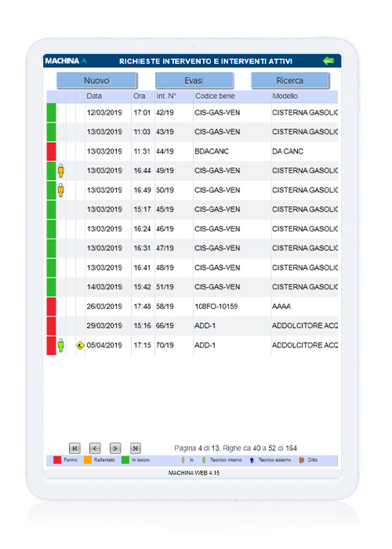
Task: Select date 12/03/2019 cell
Action: tap(104, 113)
